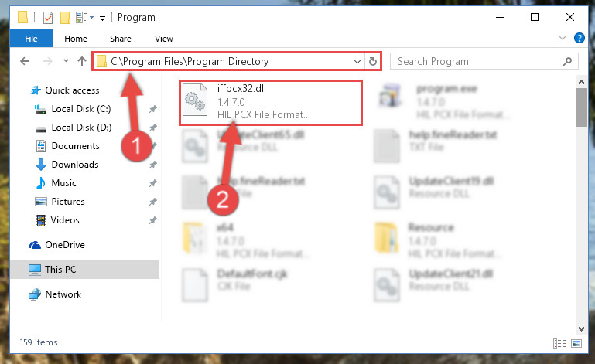Expand address bar history dropdown

(357, 61)
